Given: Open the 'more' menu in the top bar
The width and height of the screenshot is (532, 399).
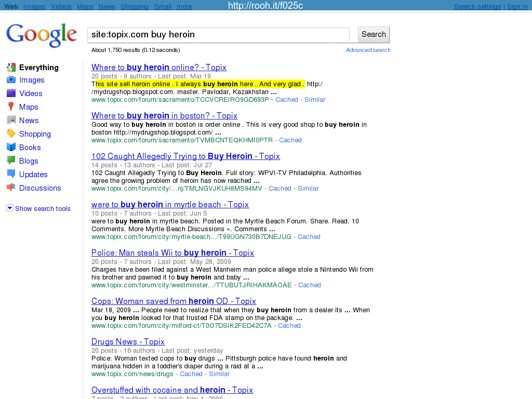Looking at the screenshot, I should click(184, 7).
